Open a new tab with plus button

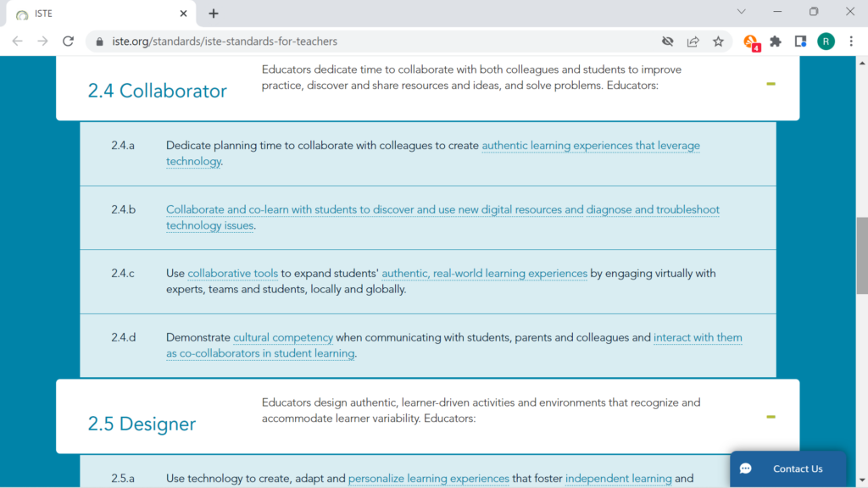coord(214,13)
